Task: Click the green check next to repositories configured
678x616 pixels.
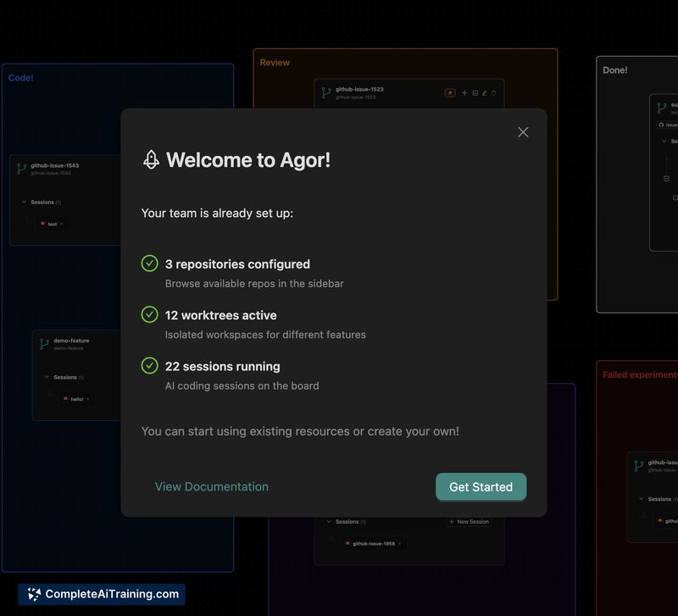Action: pos(150,264)
